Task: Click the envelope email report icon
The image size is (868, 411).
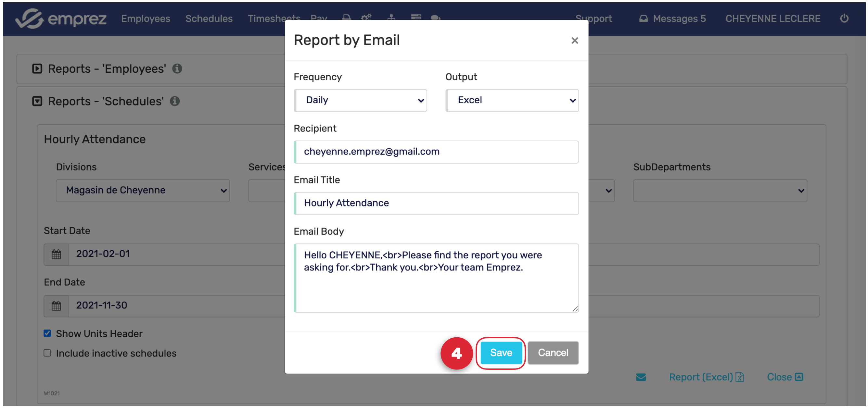Action: pos(641,377)
